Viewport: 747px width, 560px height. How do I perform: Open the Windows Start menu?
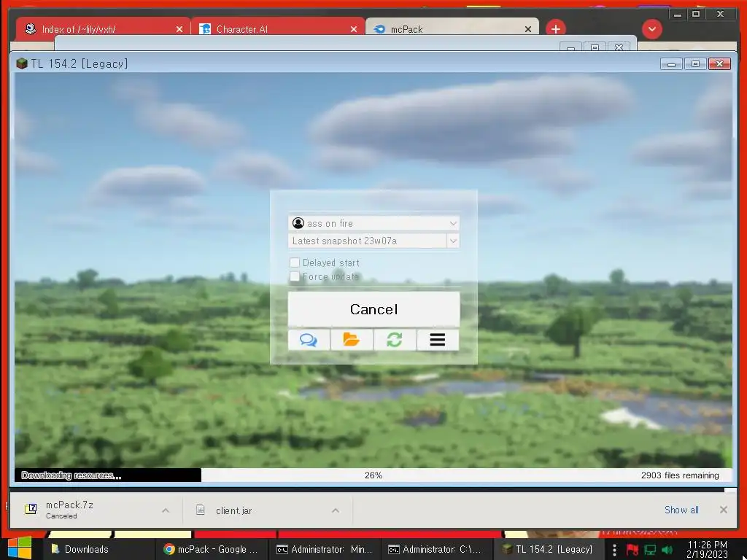click(20, 548)
